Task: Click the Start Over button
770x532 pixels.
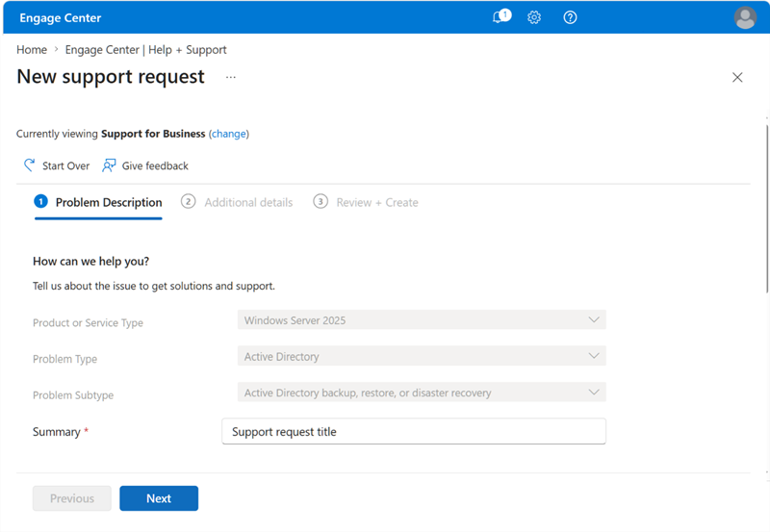Action: tap(57, 165)
